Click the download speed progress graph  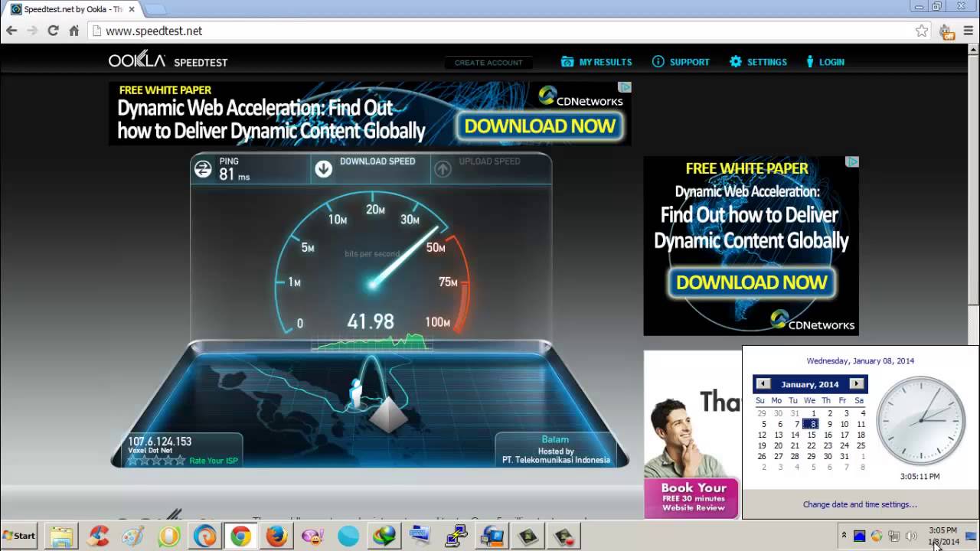pos(371,342)
